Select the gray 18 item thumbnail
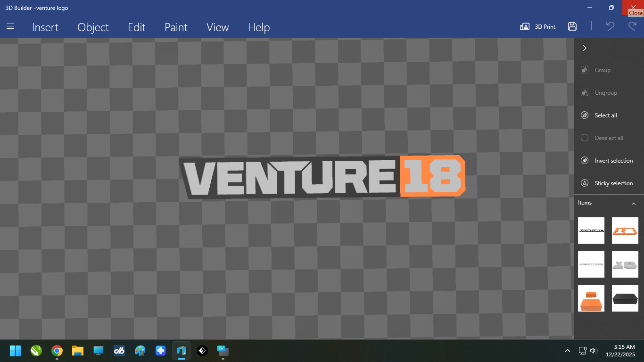 (625, 264)
